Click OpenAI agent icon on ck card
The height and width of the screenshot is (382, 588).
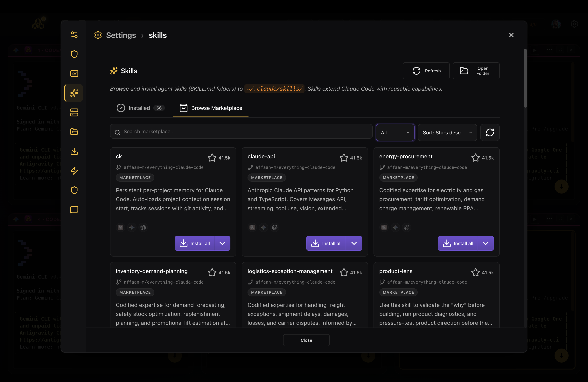pyautogui.click(x=143, y=227)
